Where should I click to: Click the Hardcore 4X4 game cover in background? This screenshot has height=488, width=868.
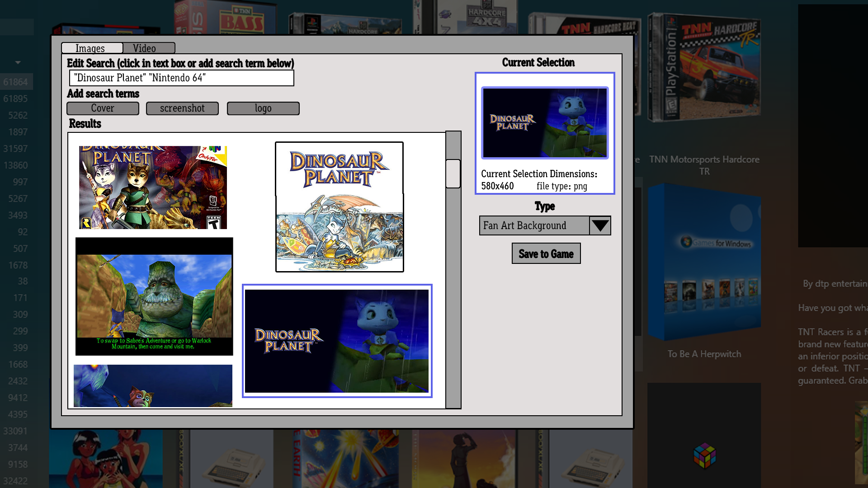pyautogui.click(x=466, y=17)
